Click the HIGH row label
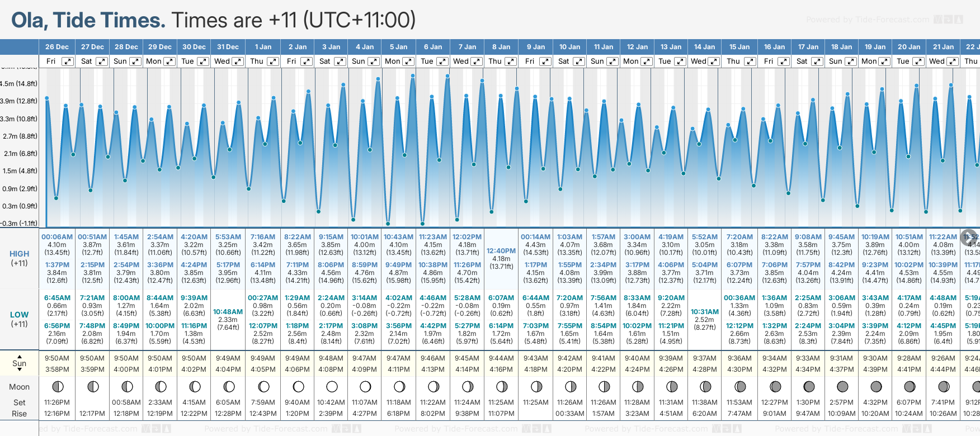This screenshot has width=980, height=436. coord(20,254)
